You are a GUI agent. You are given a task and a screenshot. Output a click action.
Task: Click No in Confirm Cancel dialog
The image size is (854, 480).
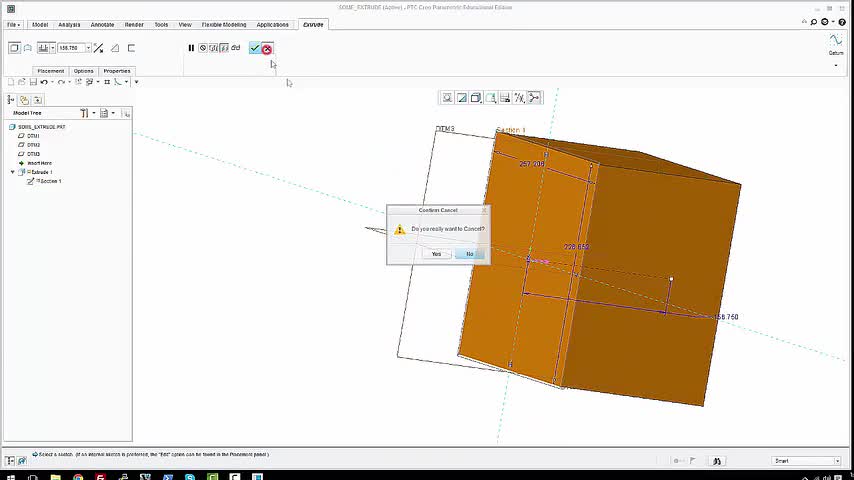click(x=469, y=254)
